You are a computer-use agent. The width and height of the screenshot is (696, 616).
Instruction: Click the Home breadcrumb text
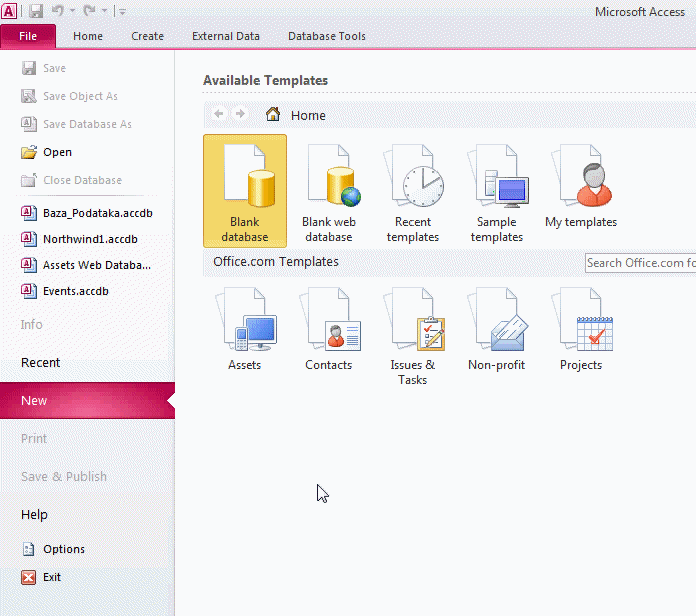coord(308,115)
